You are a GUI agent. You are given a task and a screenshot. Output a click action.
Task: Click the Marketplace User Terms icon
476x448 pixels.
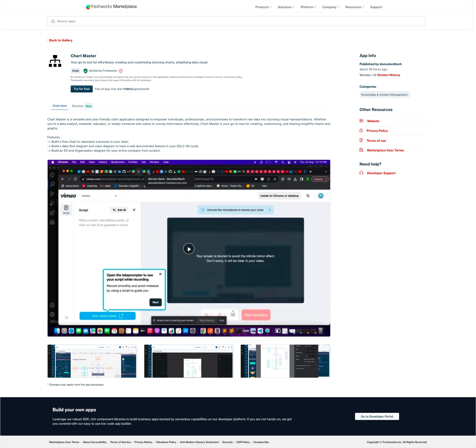361,150
